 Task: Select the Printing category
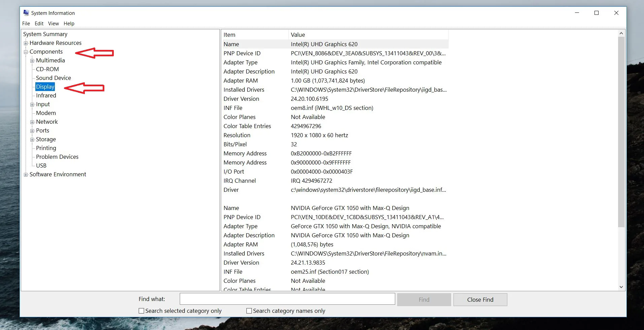click(x=46, y=148)
